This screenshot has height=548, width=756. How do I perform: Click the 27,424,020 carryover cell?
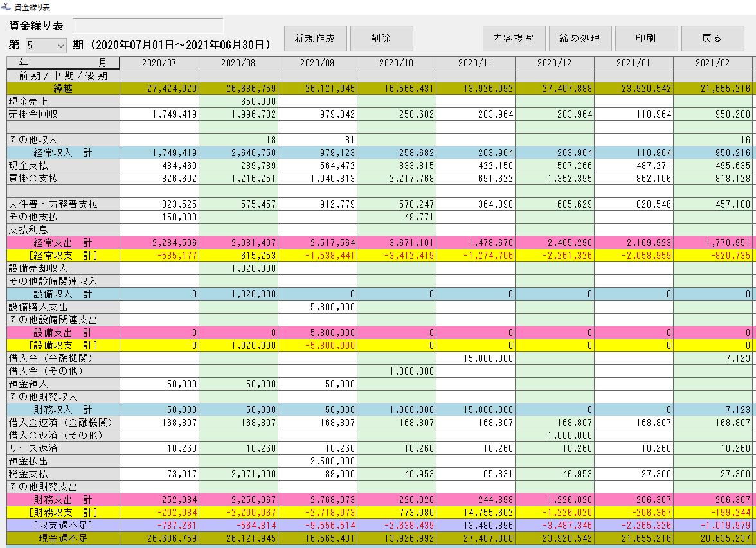point(159,89)
